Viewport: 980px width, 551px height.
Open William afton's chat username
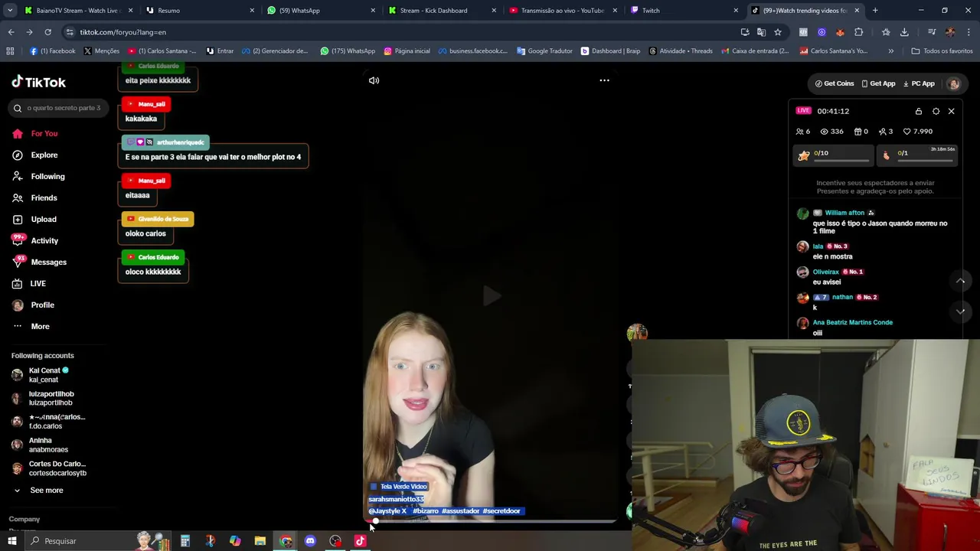coord(844,213)
